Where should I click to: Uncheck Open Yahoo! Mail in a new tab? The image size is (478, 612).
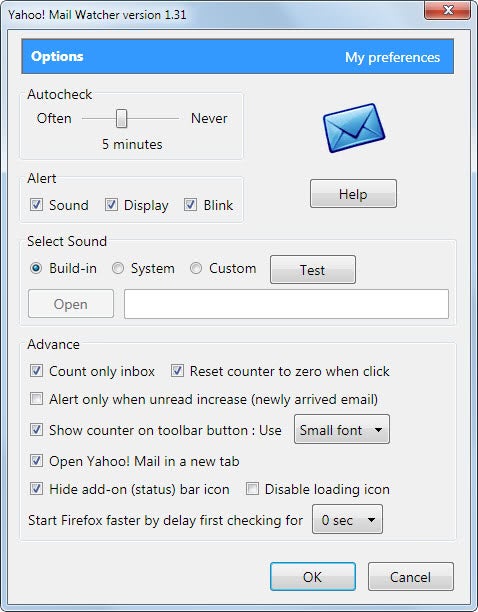pos(36,461)
